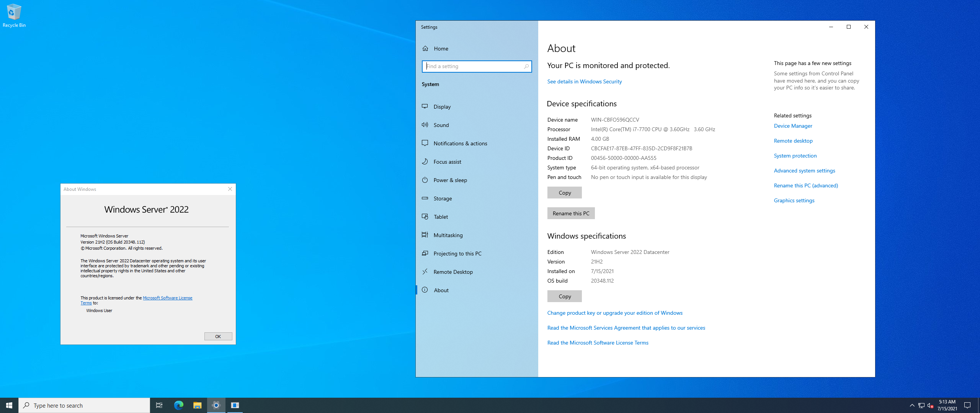
Task: Select device name WIN-CBFO596QCCV text
Action: pyautogui.click(x=615, y=120)
